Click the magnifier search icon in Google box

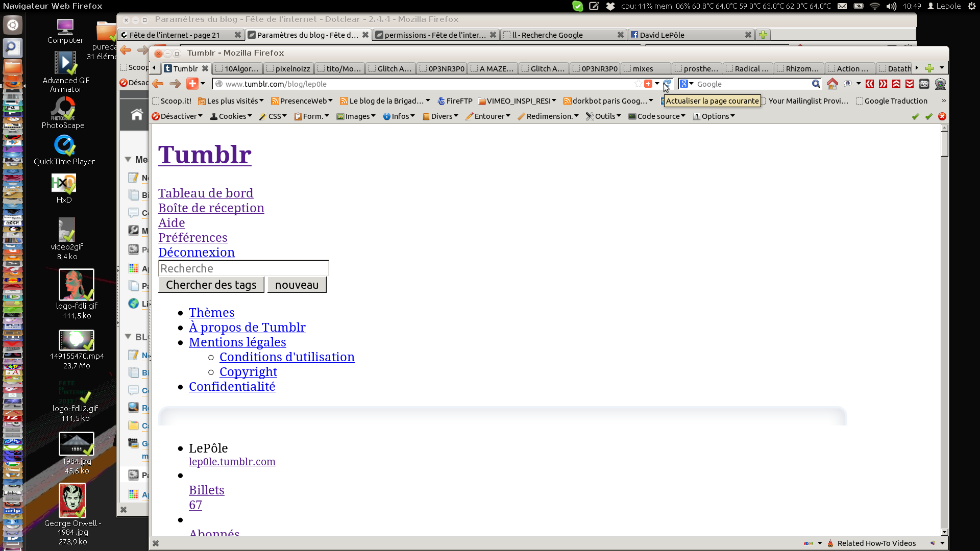coord(816,84)
